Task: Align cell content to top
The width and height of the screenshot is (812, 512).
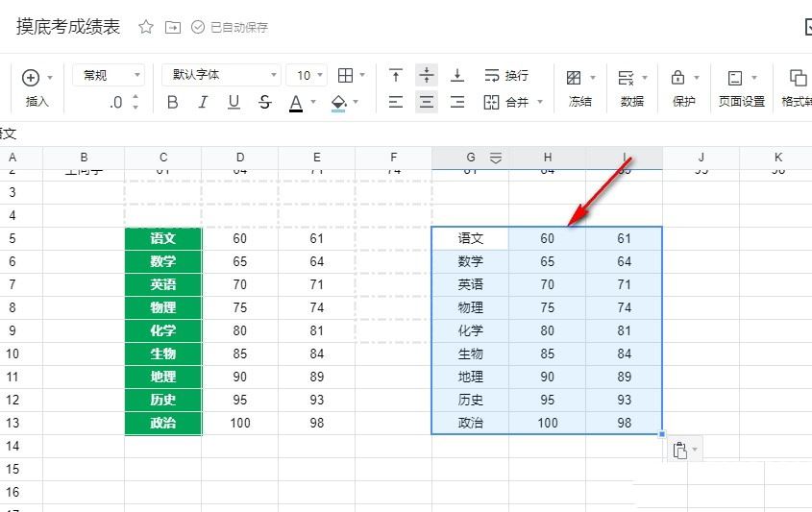Action: [x=396, y=76]
